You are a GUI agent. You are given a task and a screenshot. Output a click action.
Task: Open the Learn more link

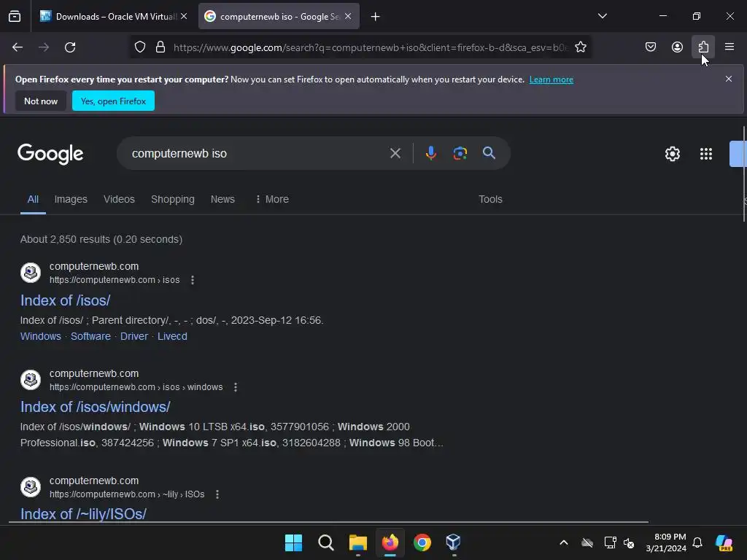point(551,79)
